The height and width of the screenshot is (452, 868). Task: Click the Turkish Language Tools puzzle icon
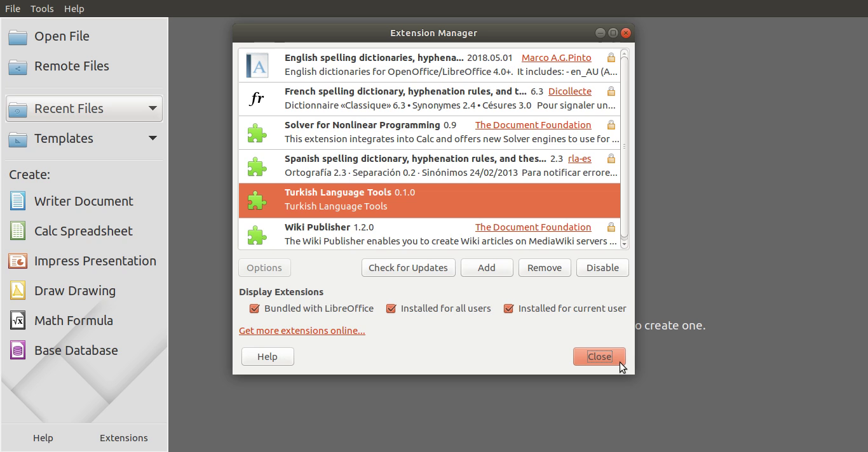coord(257,200)
